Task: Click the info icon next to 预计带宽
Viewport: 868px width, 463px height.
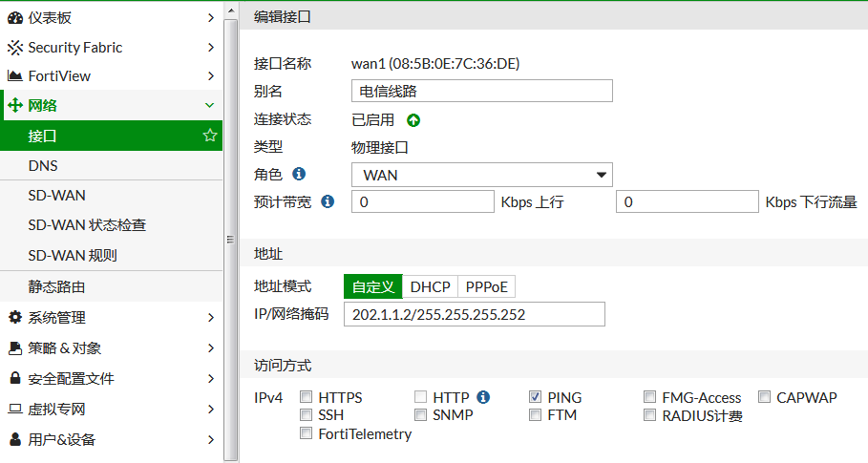Action: (328, 202)
